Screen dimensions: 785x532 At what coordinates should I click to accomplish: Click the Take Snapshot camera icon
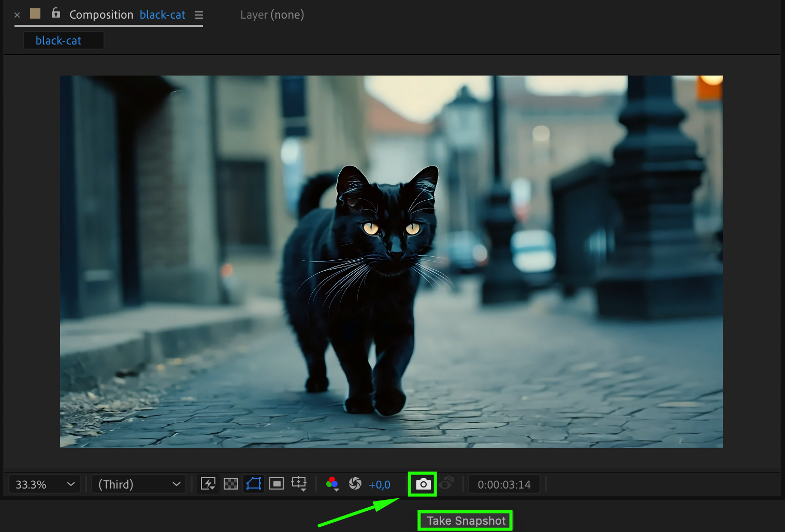click(x=423, y=484)
